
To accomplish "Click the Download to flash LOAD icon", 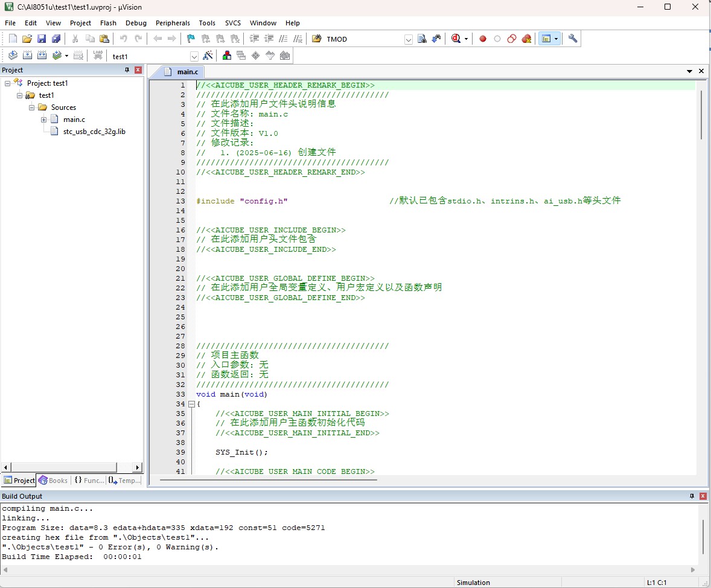I will point(98,56).
